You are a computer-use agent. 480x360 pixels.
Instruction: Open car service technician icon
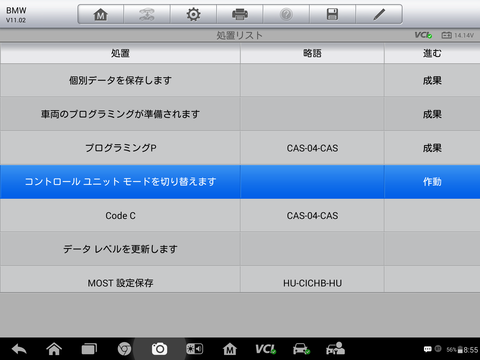pos(335,349)
